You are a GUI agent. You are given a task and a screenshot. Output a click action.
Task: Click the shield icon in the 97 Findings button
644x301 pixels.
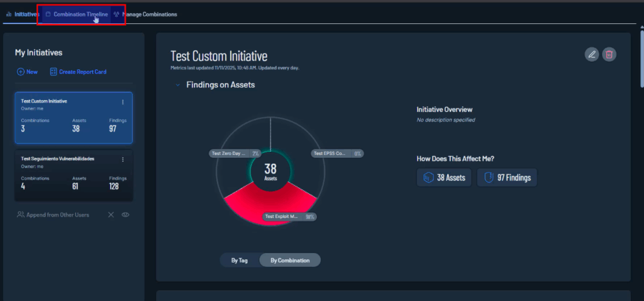[x=488, y=178]
